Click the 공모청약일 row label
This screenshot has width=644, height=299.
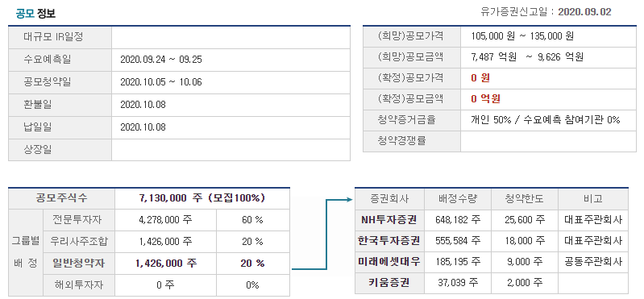coord(48,82)
